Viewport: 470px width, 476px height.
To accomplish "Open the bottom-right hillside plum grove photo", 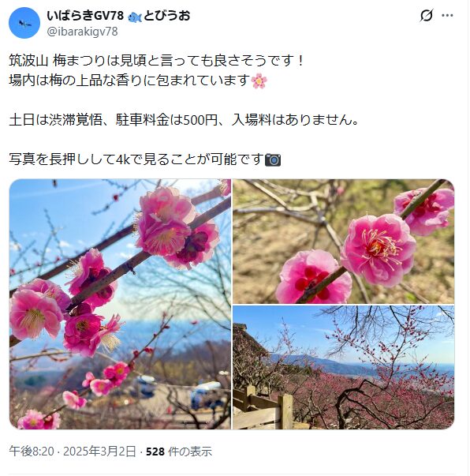I will point(344,367).
